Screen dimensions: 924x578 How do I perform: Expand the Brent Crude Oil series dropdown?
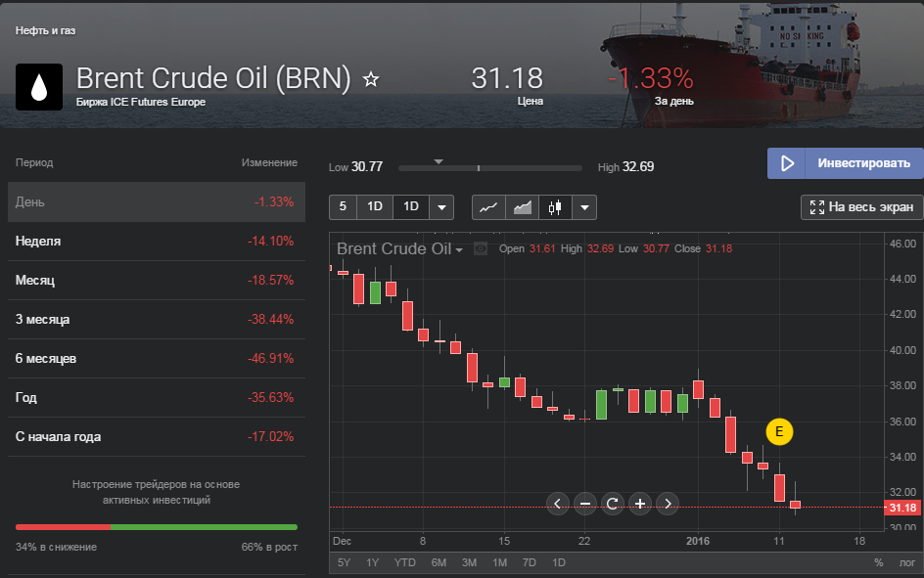[x=459, y=250]
